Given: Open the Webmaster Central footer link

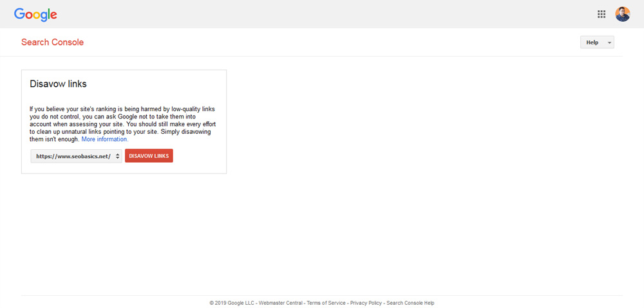Looking at the screenshot, I should coord(281,303).
